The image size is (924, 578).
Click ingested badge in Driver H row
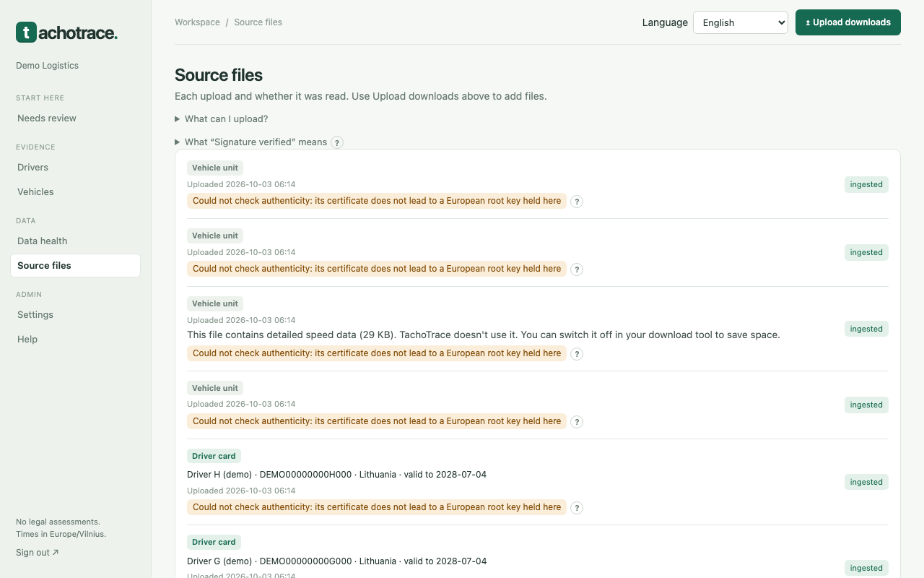coord(866,482)
